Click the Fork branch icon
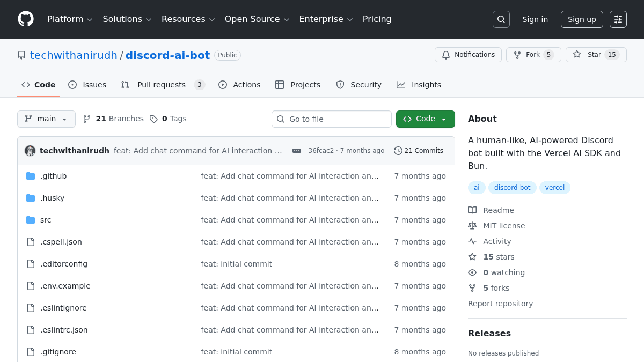This screenshot has width=644, height=362. (x=517, y=55)
